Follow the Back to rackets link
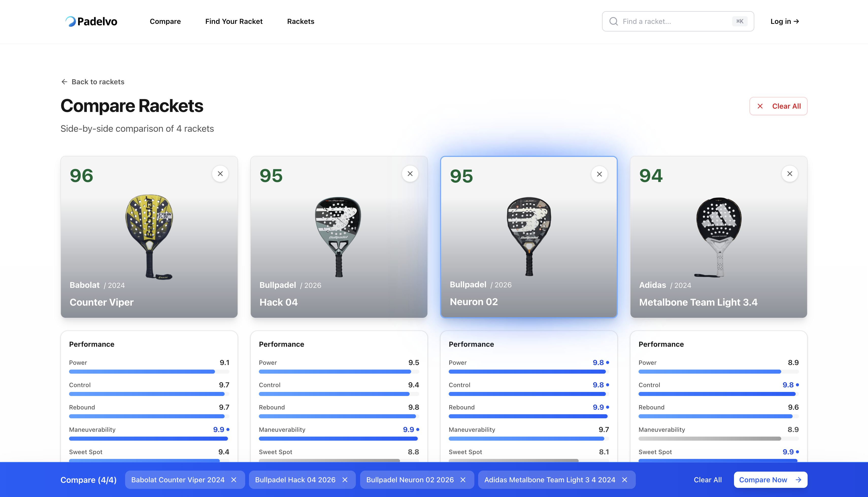868x497 pixels. (92, 82)
